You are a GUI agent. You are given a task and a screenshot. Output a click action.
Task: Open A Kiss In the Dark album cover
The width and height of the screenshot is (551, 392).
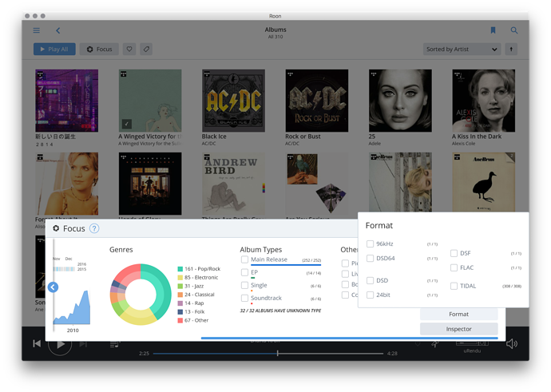pos(484,101)
